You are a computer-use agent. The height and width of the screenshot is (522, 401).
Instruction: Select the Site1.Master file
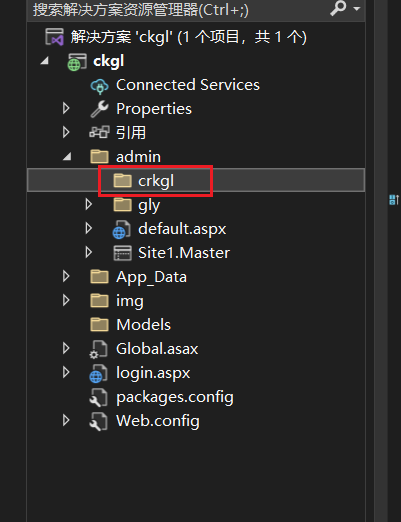coord(184,253)
